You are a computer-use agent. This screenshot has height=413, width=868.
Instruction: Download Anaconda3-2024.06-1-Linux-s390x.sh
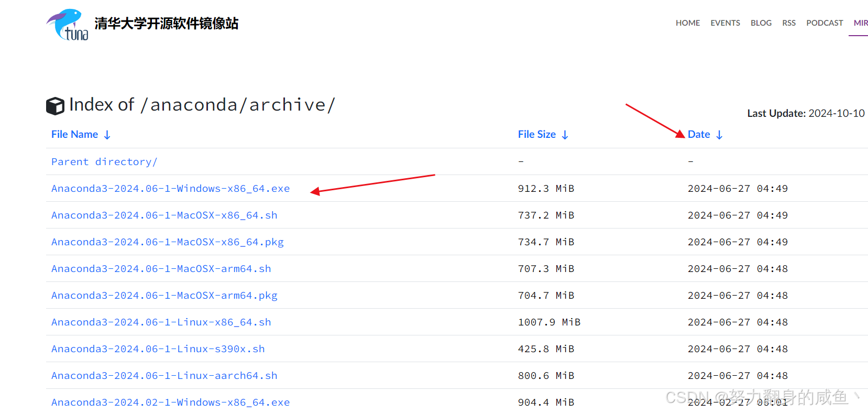158,349
